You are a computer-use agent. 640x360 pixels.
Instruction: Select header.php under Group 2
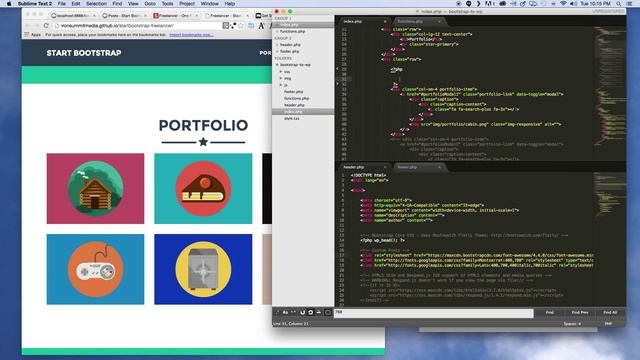point(290,45)
